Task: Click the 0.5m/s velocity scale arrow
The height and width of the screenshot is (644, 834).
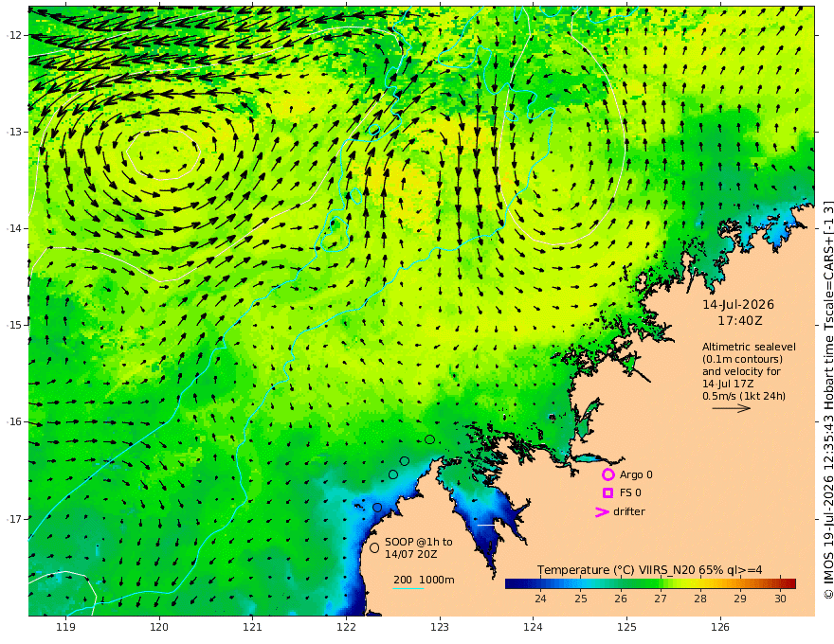Action: pyautogui.click(x=732, y=408)
